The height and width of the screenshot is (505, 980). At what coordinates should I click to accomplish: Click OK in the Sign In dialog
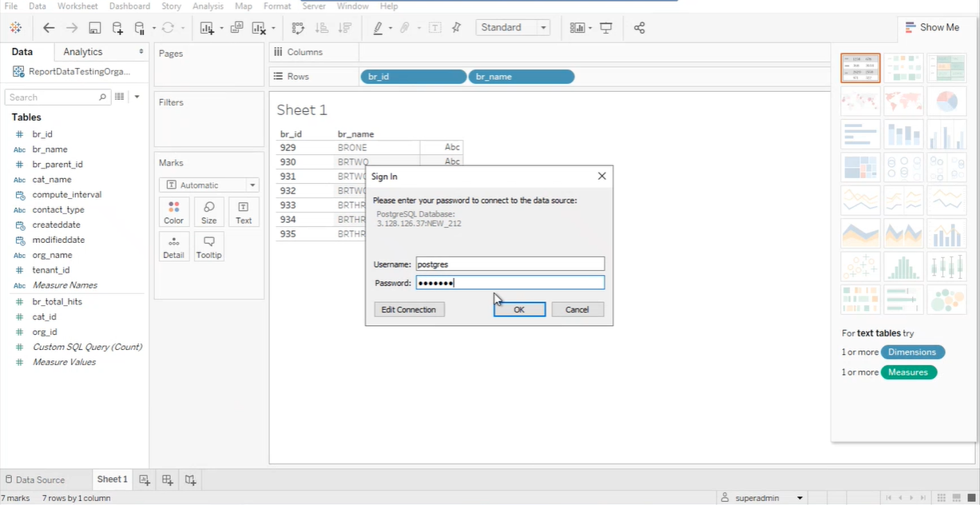[519, 309]
